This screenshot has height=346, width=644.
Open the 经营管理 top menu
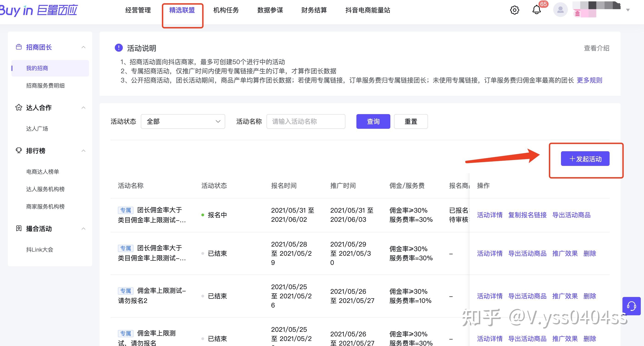click(138, 10)
